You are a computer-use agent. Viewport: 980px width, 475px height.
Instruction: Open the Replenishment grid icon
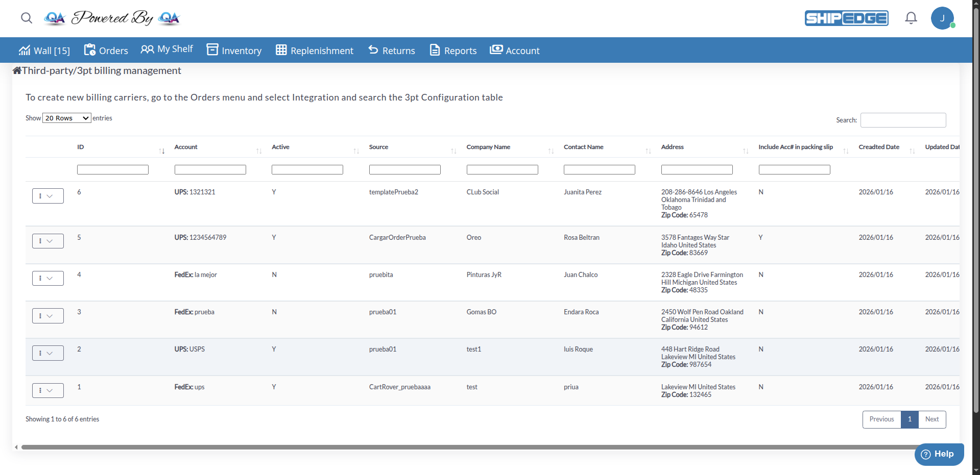(x=280, y=49)
